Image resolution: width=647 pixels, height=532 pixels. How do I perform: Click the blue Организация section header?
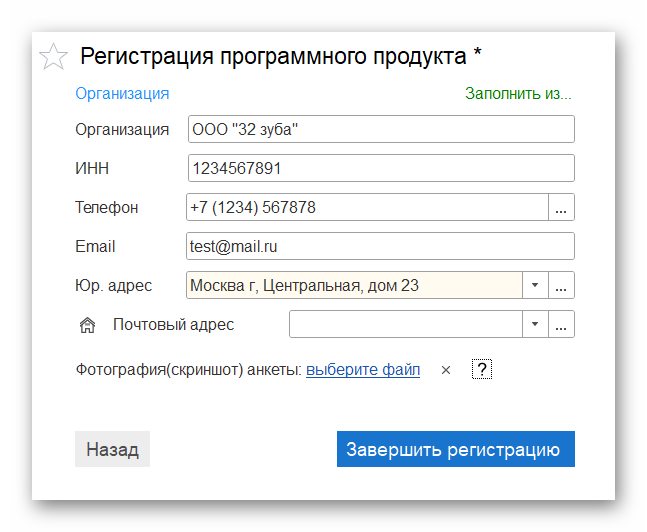[x=122, y=94]
